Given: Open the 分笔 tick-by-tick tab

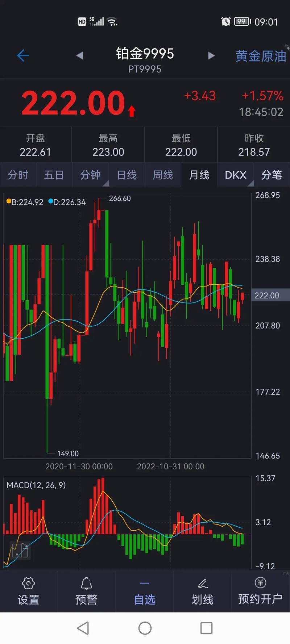Looking at the screenshot, I should tap(272, 175).
